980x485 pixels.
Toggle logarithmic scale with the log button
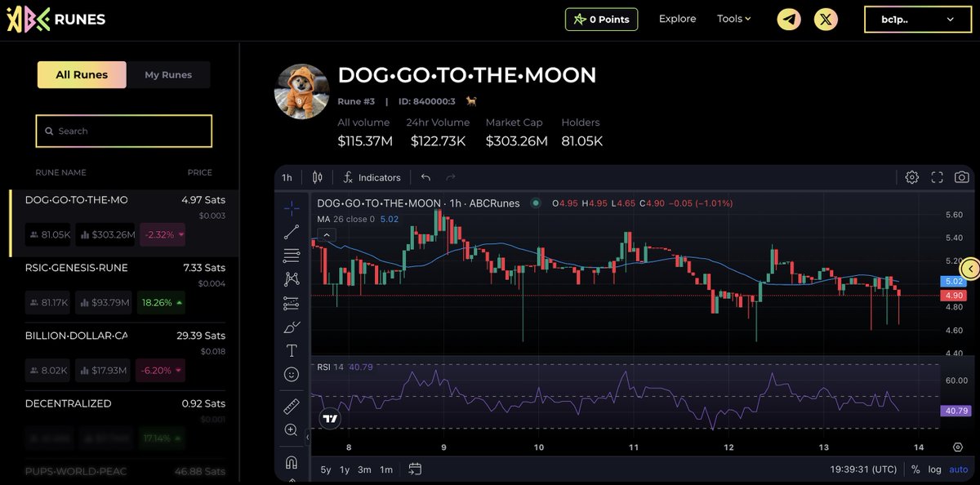point(934,469)
